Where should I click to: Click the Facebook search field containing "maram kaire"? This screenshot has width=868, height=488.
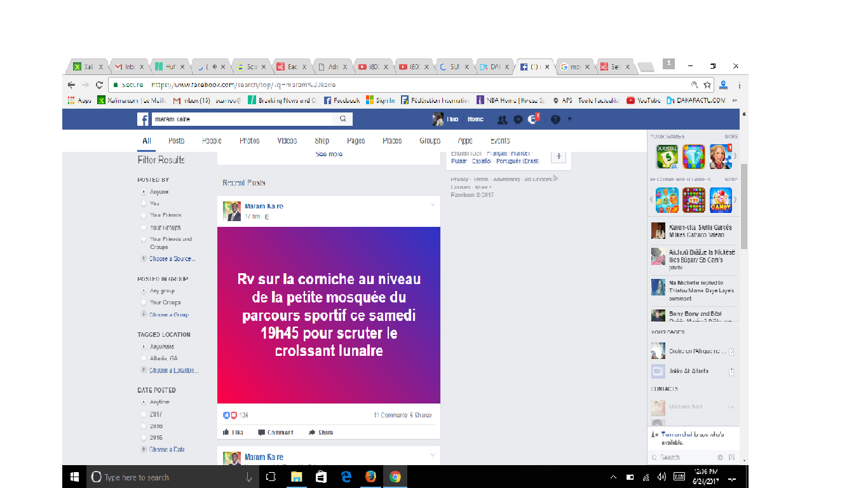241,119
